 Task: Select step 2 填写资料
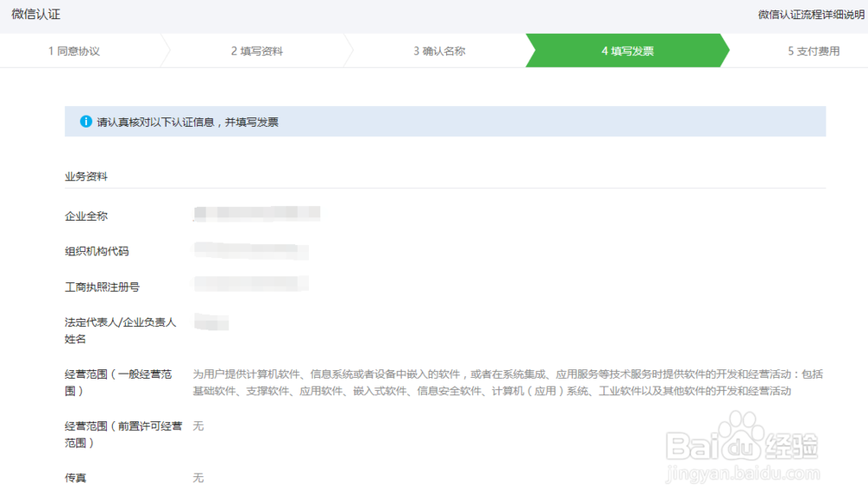click(x=257, y=51)
